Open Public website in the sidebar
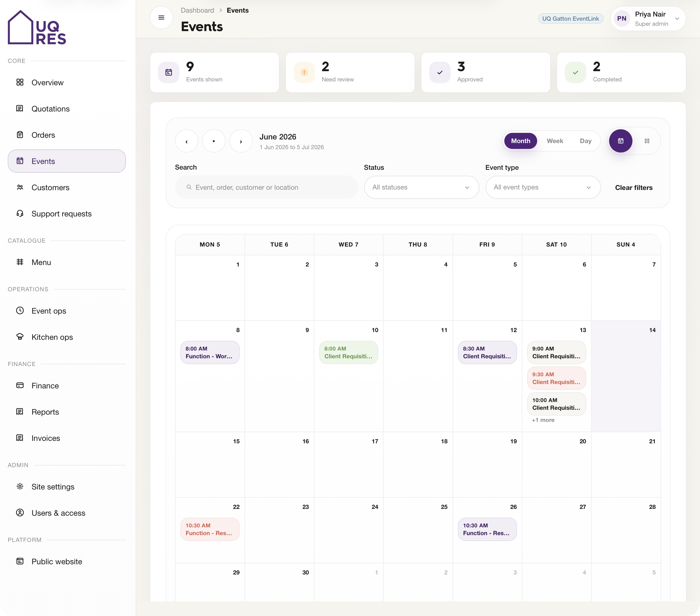 (67, 561)
